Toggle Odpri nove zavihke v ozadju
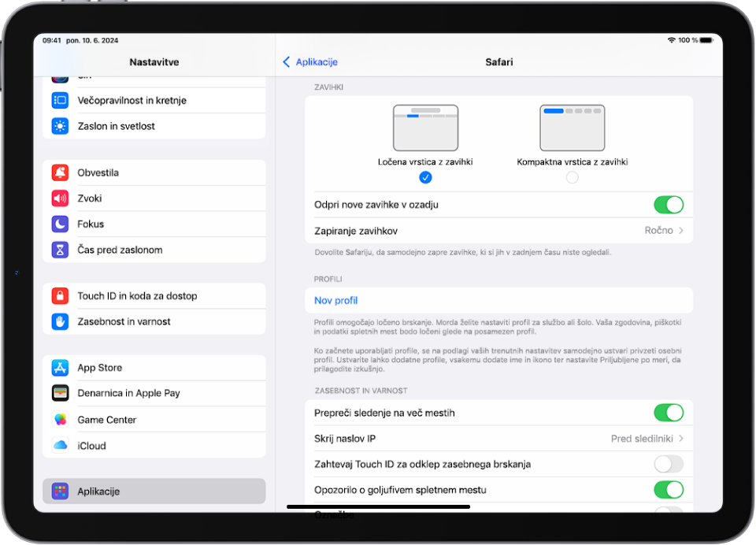This screenshot has width=756, height=545. (669, 205)
